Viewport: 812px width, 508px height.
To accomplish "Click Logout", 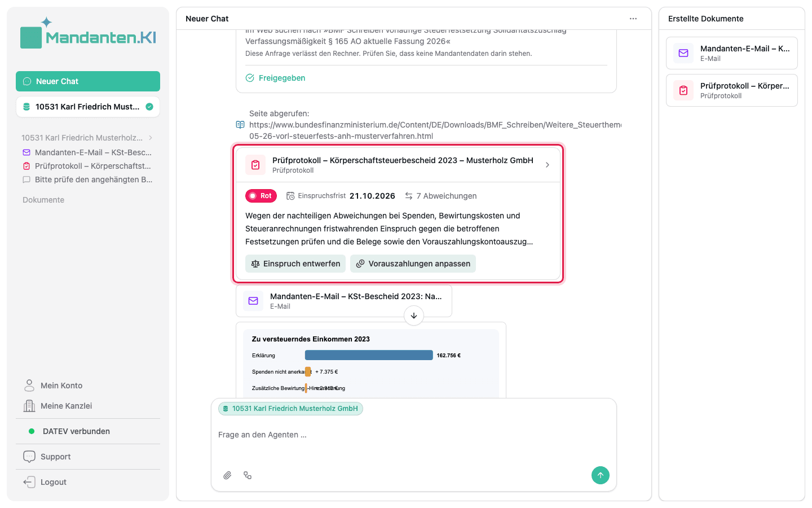I will 45,482.
